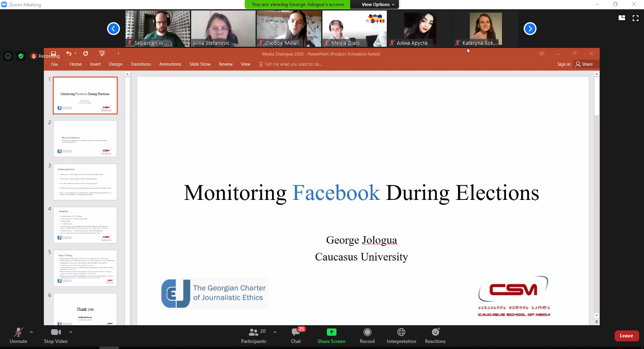Open the View ribbon tab
The width and height of the screenshot is (644, 349).
pyautogui.click(x=246, y=64)
